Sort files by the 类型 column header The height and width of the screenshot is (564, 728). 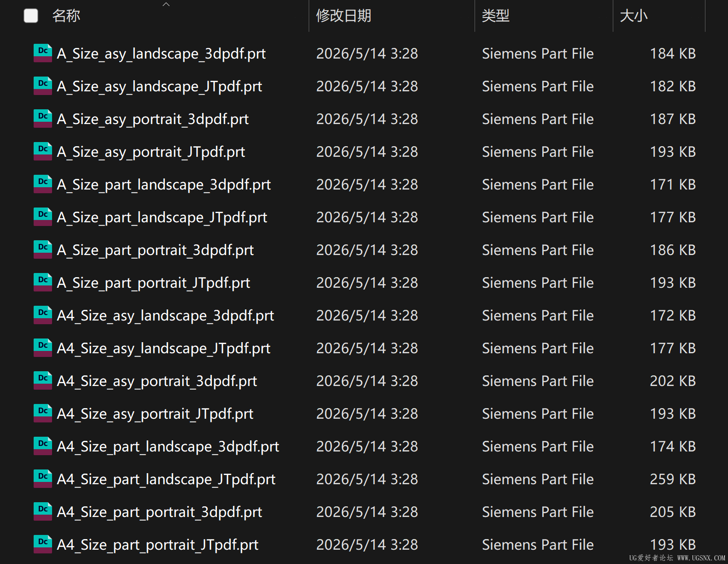[x=496, y=16]
